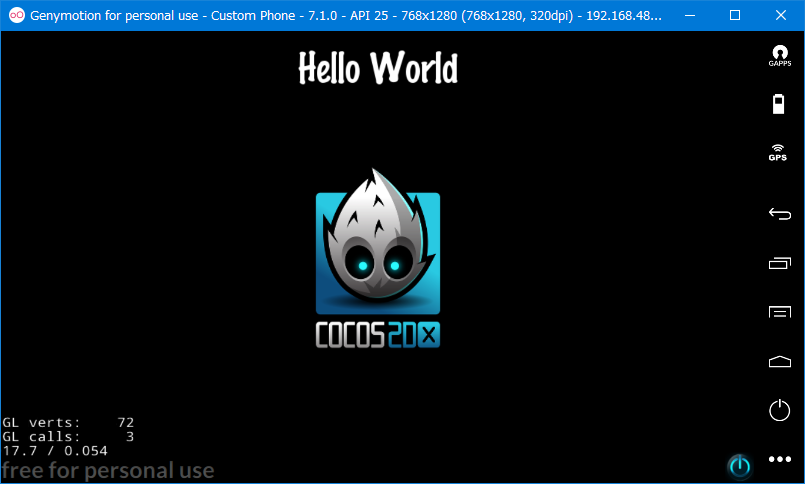The height and width of the screenshot is (484, 805).
Task: Open the battery widget
Action: click(x=779, y=104)
